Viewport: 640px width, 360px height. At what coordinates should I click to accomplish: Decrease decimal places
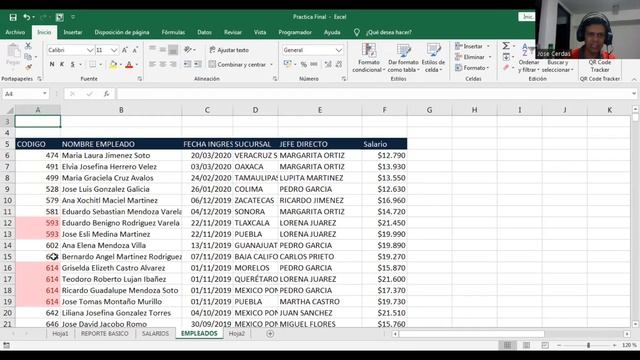(339, 64)
